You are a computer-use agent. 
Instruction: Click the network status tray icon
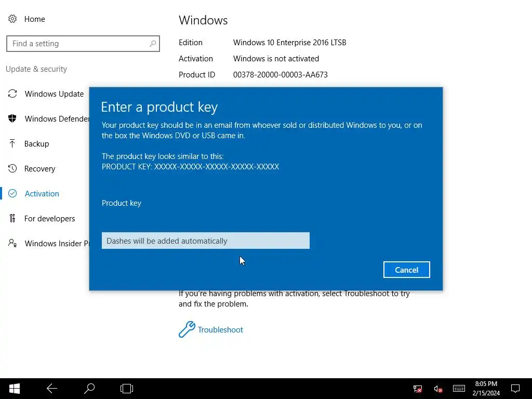[x=418, y=389]
